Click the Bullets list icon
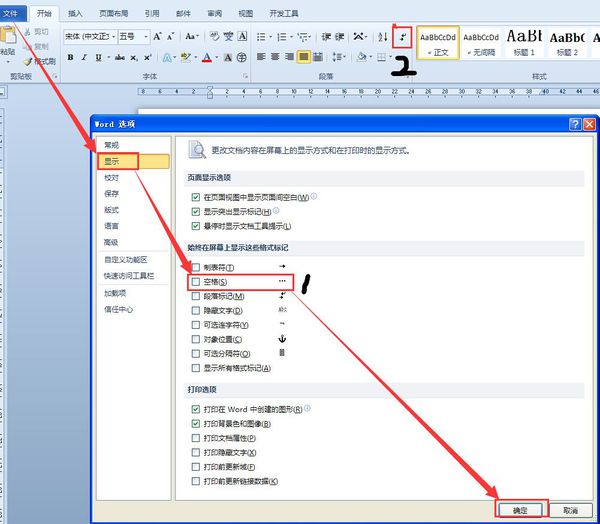600x524 pixels. [x=261, y=37]
